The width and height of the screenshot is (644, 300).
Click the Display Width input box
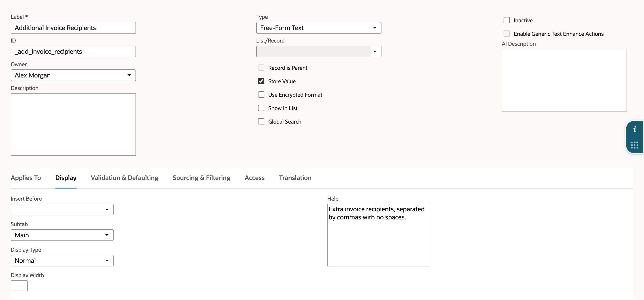click(19, 286)
